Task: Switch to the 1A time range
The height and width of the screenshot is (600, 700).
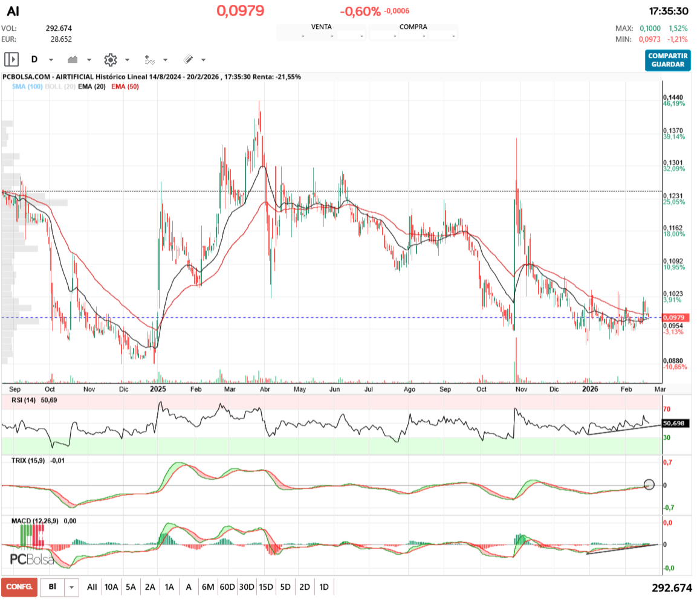Action: click(x=169, y=587)
